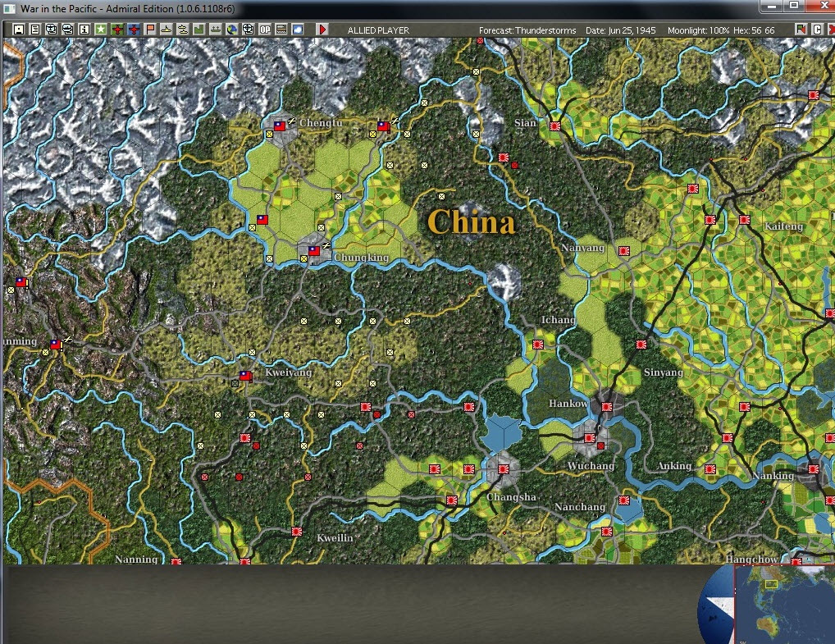Select the Japanese unit marker at Nanchang

(x=624, y=500)
